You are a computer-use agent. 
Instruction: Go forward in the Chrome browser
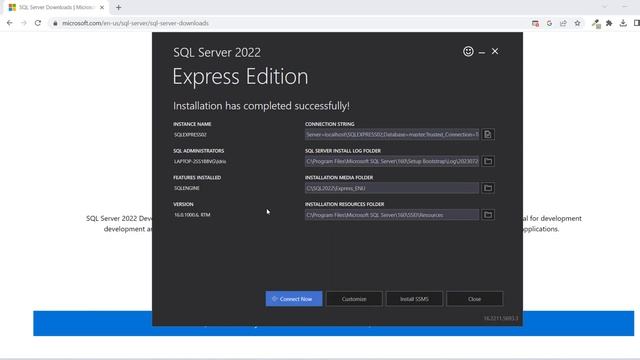pos(24,23)
